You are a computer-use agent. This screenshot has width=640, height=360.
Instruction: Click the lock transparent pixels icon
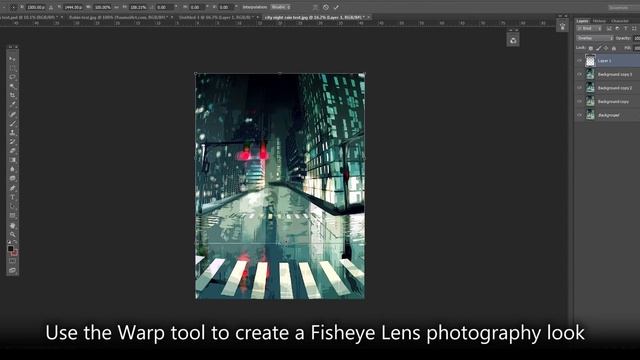click(591, 48)
